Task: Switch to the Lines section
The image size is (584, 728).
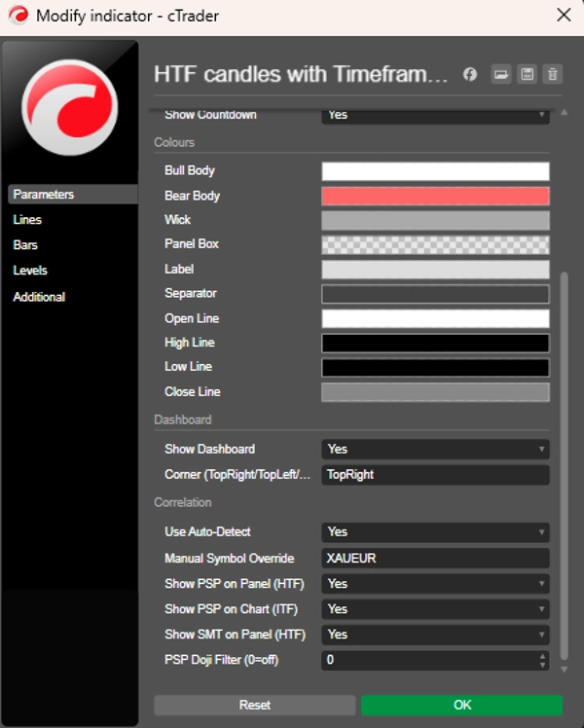Action: point(27,220)
